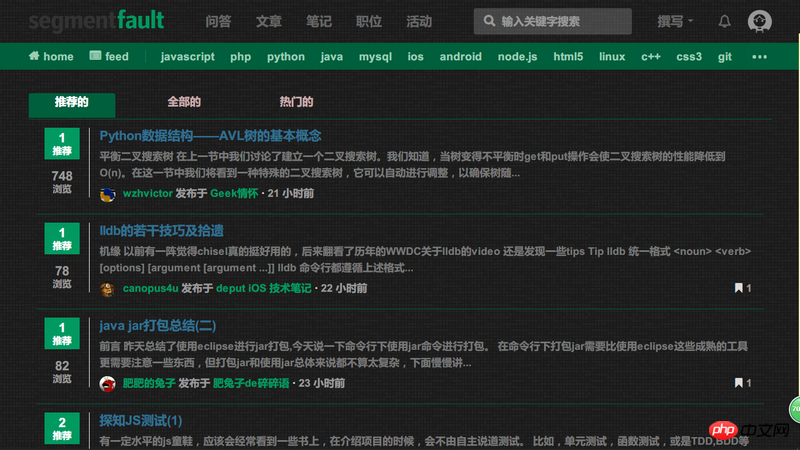Screen dimensions: 800x450
Task: Click the 82 浏览 view count
Action: tap(62, 372)
